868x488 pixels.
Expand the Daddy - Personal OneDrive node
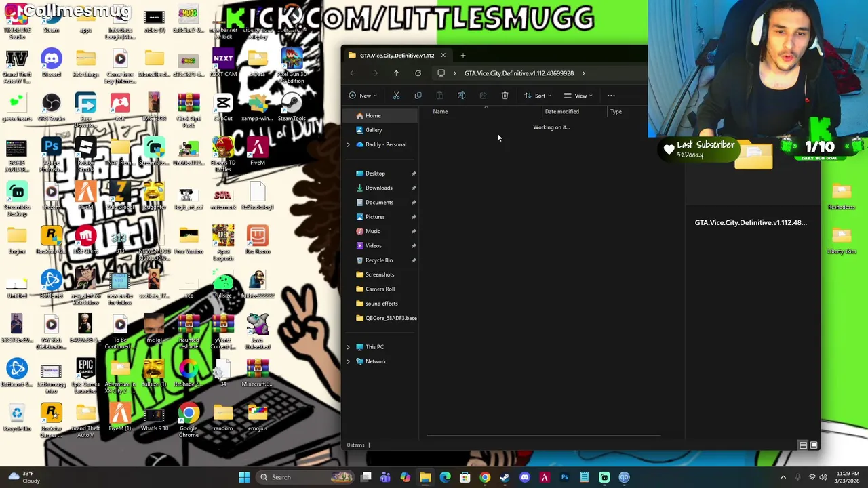click(349, 144)
